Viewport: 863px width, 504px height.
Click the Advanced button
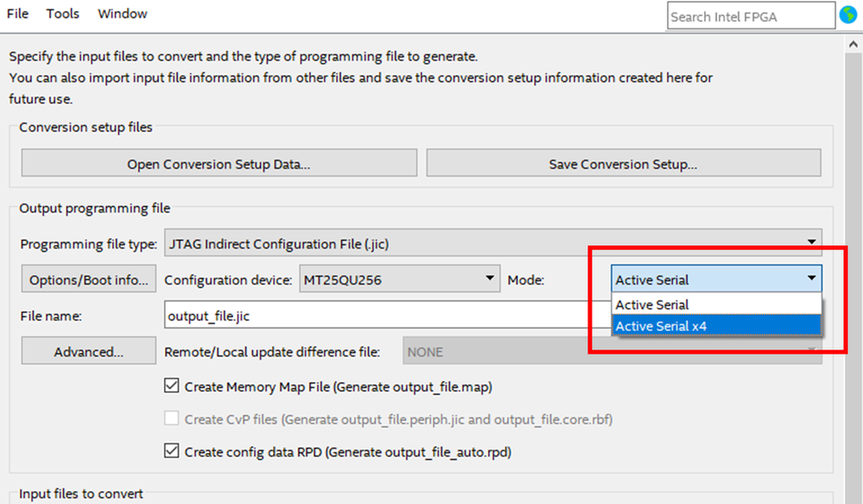click(x=88, y=352)
